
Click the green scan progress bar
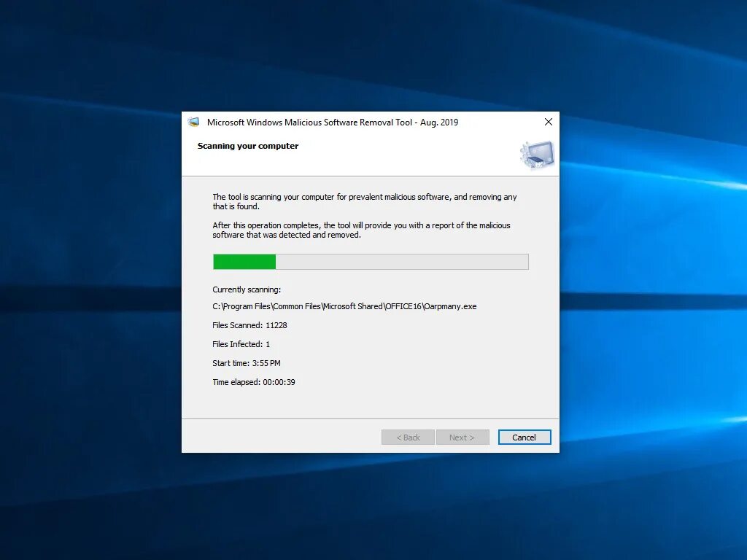(371, 262)
